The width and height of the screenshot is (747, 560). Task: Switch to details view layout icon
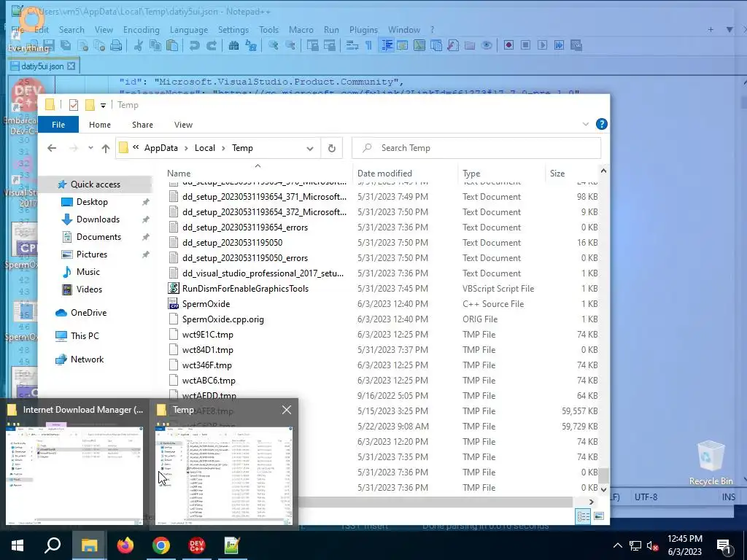click(583, 517)
